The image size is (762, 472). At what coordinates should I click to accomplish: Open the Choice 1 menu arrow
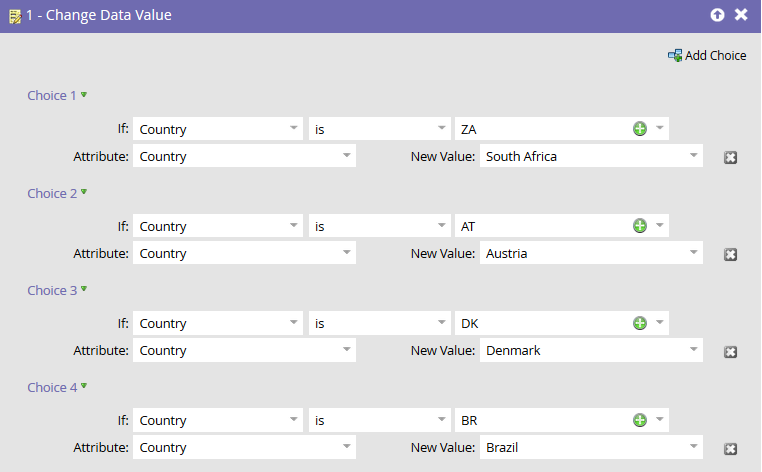84,95
